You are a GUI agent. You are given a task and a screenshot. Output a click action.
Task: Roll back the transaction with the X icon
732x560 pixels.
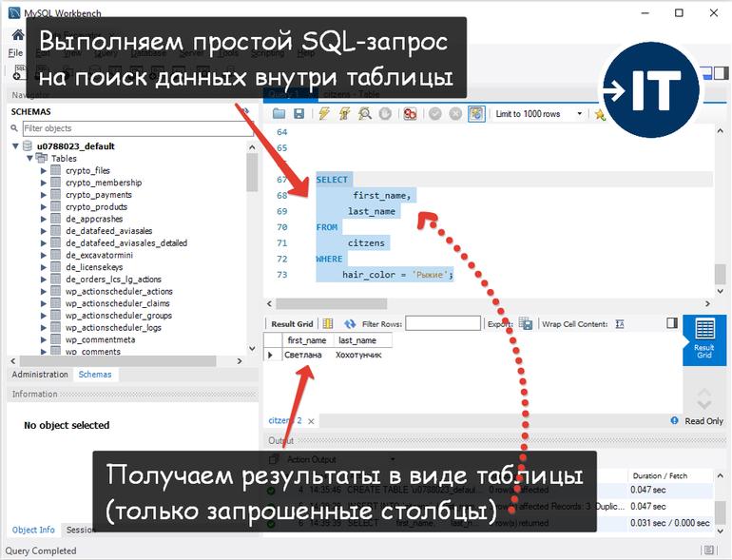[455, 113]
